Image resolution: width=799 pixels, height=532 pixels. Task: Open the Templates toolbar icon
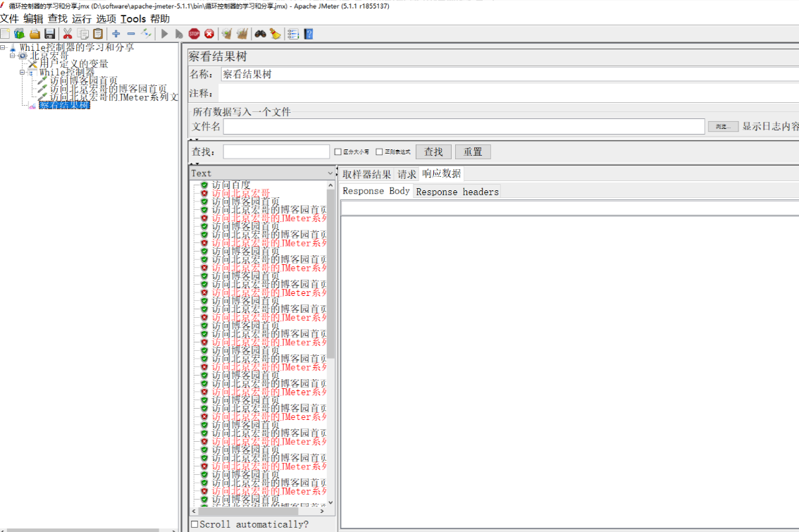[x=19, y=34]
